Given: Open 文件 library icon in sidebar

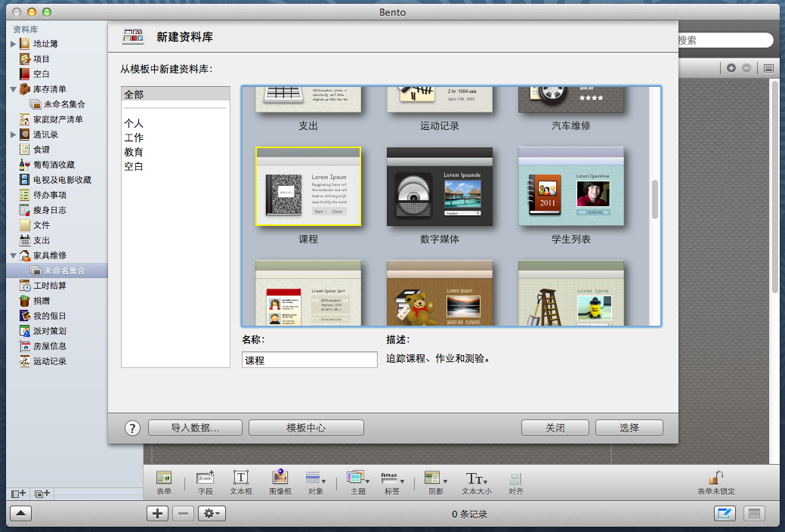Looking at the screenshot, I should click(x=24, y=225).
